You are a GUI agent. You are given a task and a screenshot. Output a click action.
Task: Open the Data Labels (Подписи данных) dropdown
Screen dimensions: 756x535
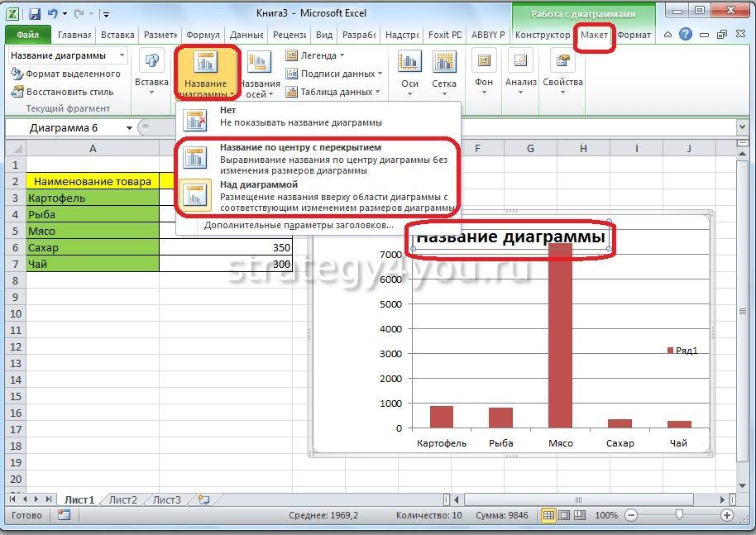332,74
